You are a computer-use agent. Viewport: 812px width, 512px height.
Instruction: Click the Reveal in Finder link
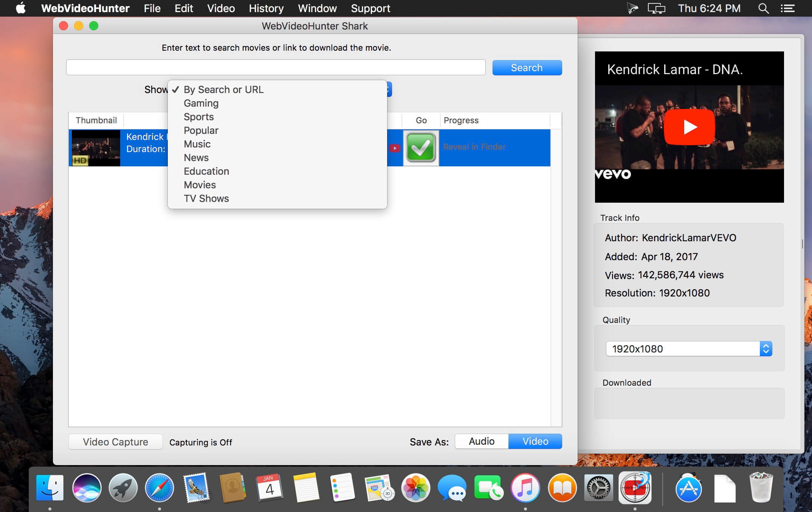click(x=474, y=147)
